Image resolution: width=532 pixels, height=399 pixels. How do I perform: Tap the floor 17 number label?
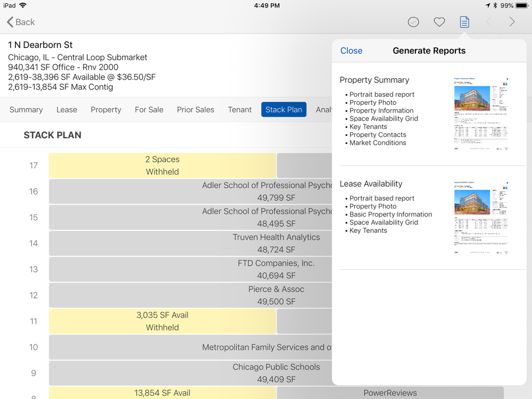click(x=33, y=165)
